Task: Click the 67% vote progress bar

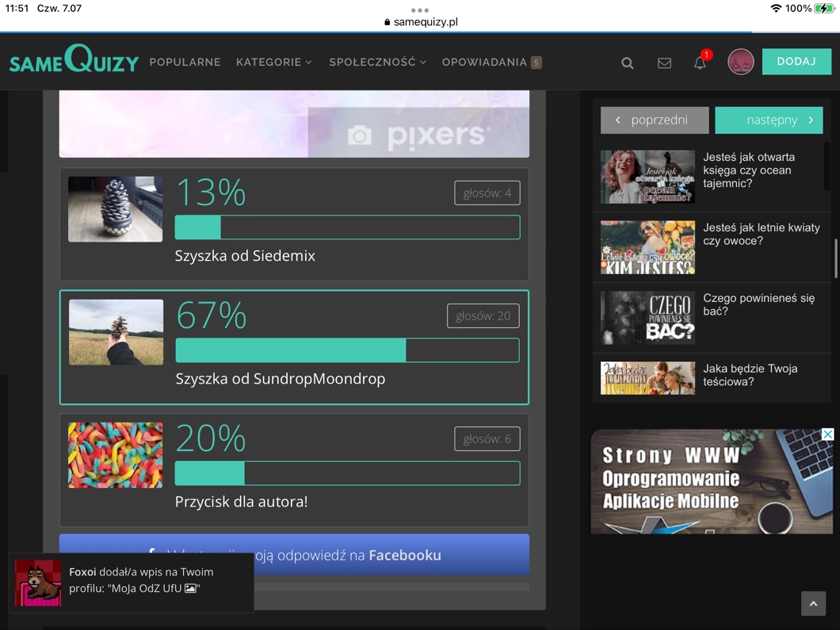Action: pos(347,350)
